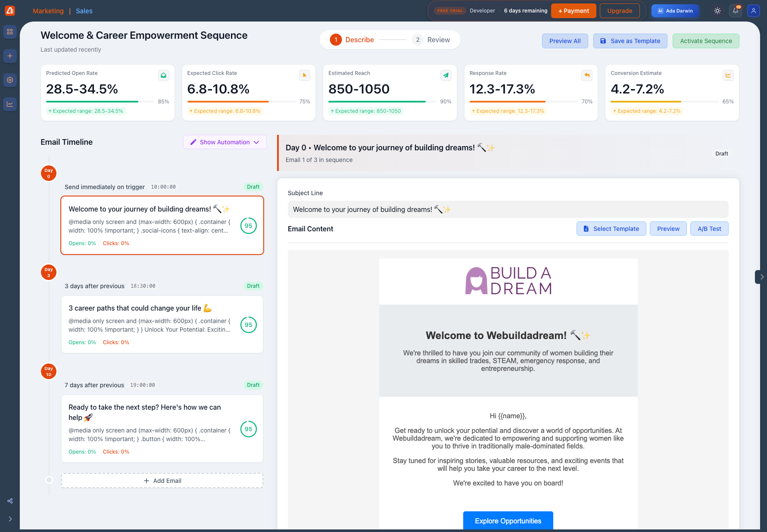Image resolution: width=767 pixels, height=532 pixels.
Task: Click the dashboard grid icon in sidebar
Action: click(10, 32)
